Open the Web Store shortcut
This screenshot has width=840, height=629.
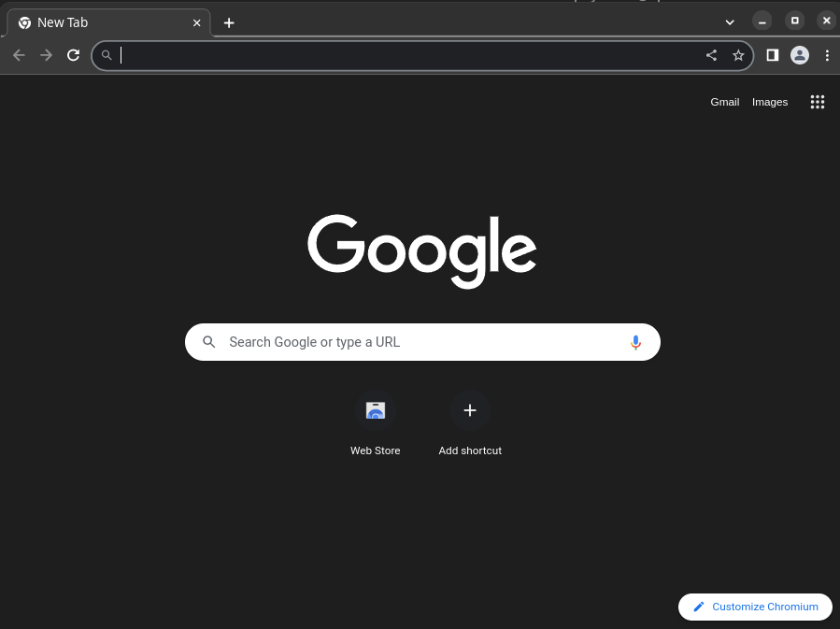(x=375, y=423)
